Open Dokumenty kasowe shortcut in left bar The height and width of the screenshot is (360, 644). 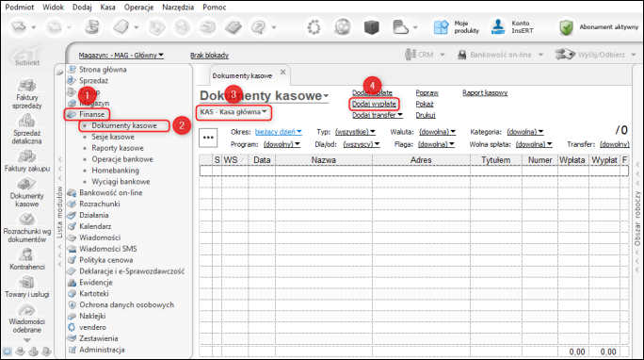[26, 192]
